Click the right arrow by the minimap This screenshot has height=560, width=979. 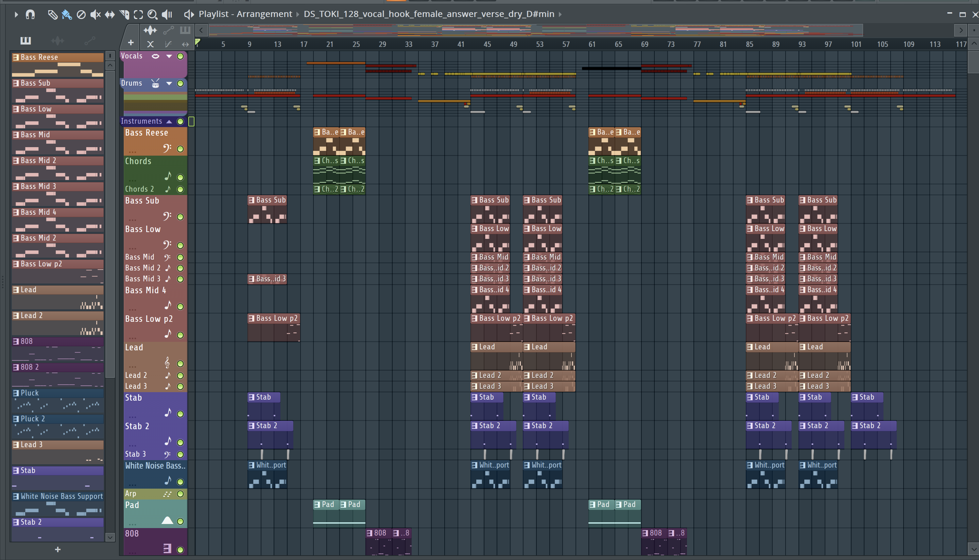click(961, 30)
